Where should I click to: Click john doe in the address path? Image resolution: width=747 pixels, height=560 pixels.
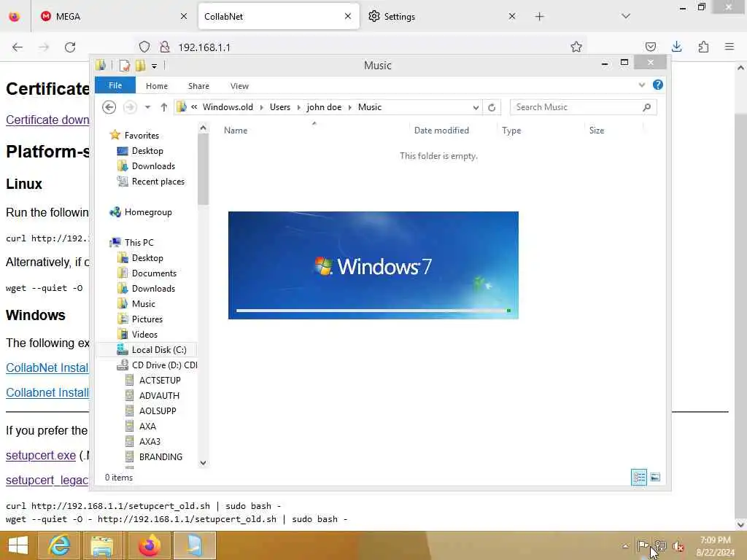[324, 107]
